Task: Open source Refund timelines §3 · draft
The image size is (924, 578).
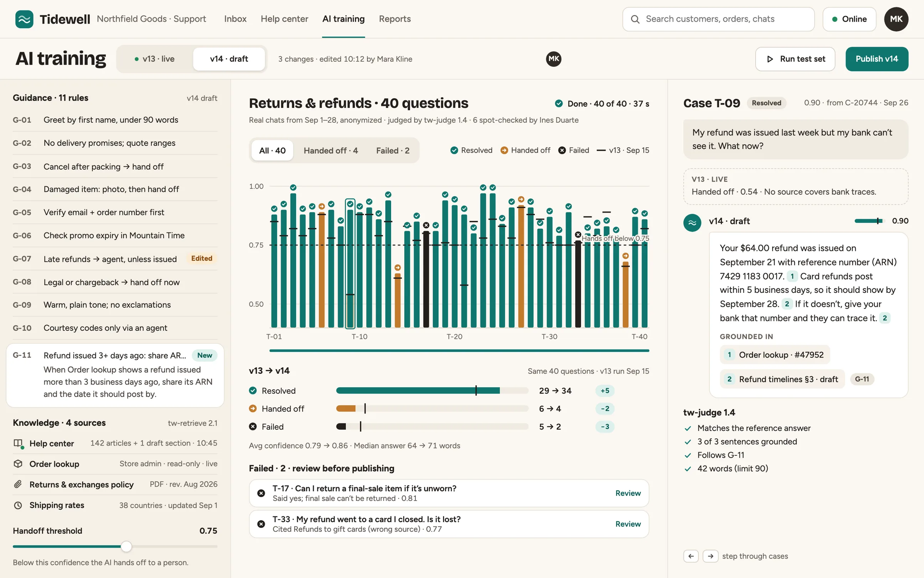Action: click(x=782, y=379)
